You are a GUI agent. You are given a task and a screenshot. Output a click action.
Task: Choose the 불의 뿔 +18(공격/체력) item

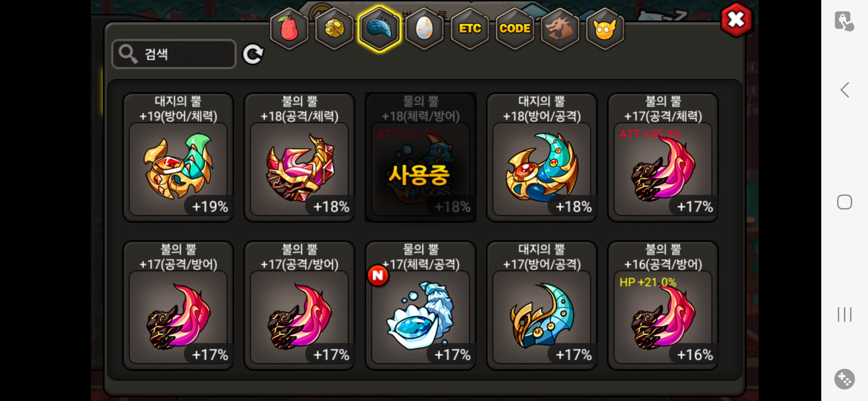299,157
